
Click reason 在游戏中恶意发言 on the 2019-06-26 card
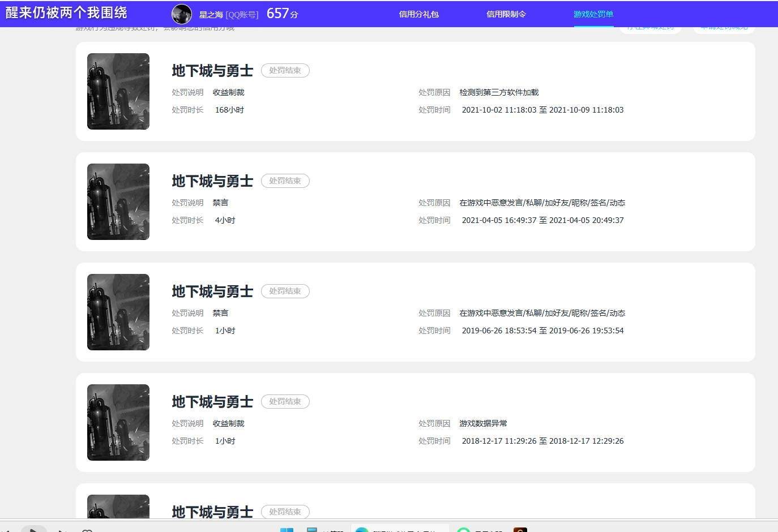point(542,313)
